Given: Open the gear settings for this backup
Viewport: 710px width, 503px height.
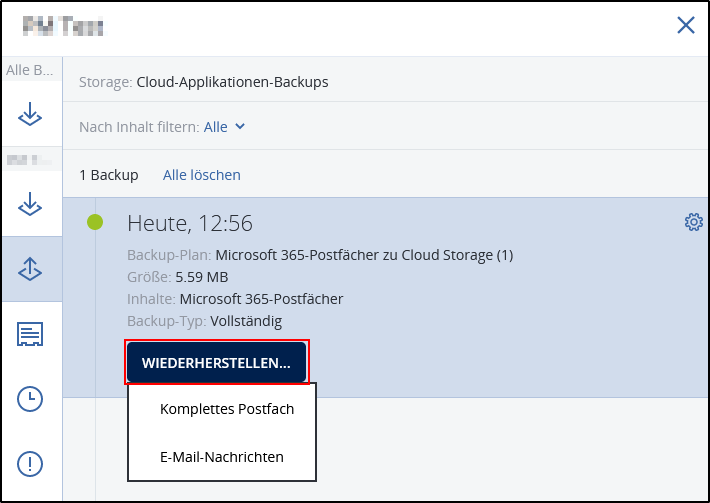Looking at the screenshot, I should 693,223.
